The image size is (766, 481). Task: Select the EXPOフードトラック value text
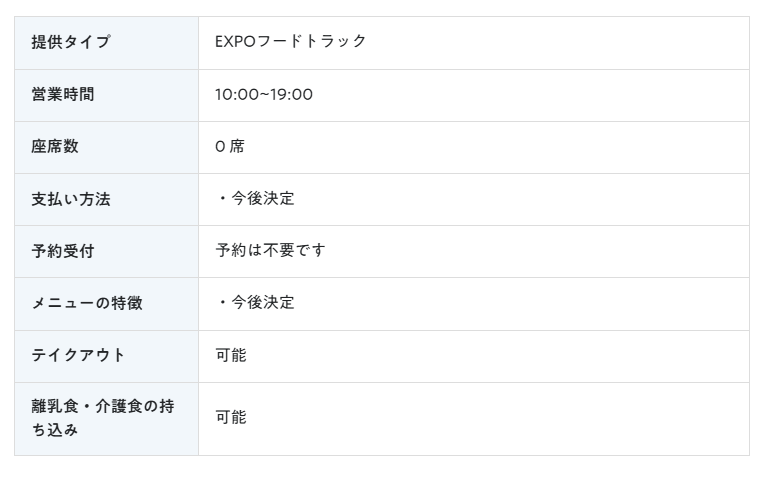point(290,42)
